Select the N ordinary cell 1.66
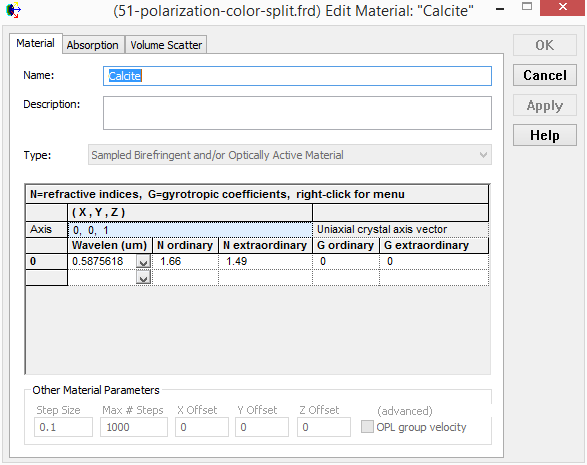This screenshot has height=465, width=587. (x=185, y=261)
